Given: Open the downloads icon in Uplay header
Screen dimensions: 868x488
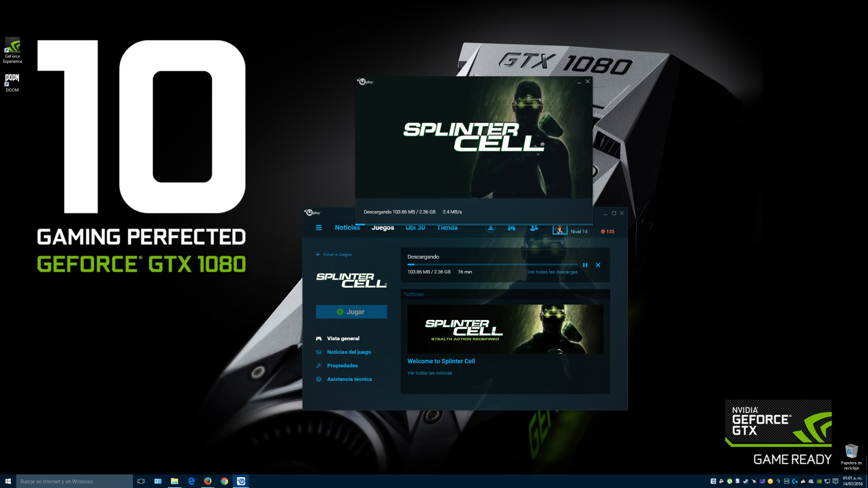Looking at the screenshot, I should 491,228.
